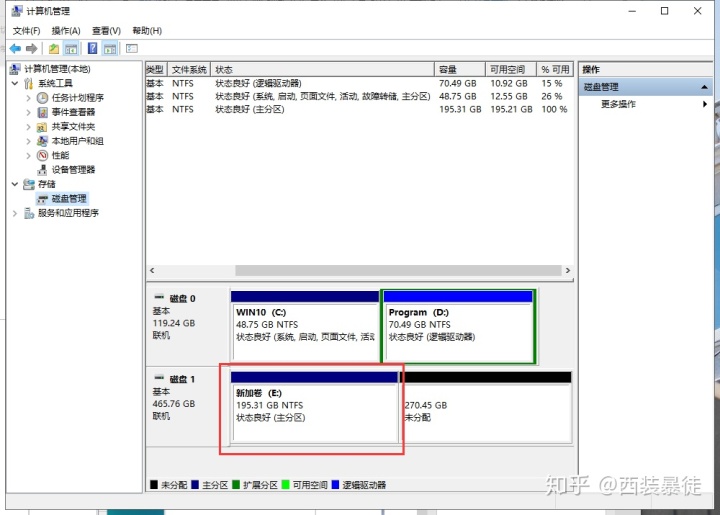Select 服务和应用程序 tree node

pos(68,213)
